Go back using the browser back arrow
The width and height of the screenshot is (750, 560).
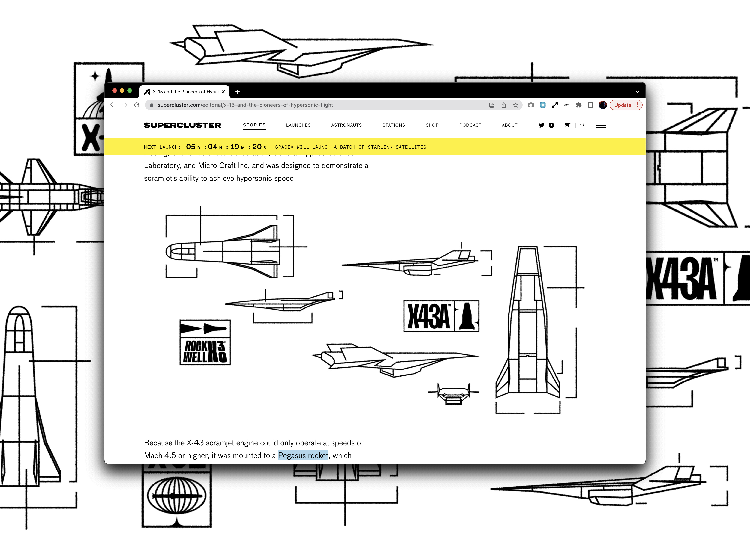coord(112,105)
